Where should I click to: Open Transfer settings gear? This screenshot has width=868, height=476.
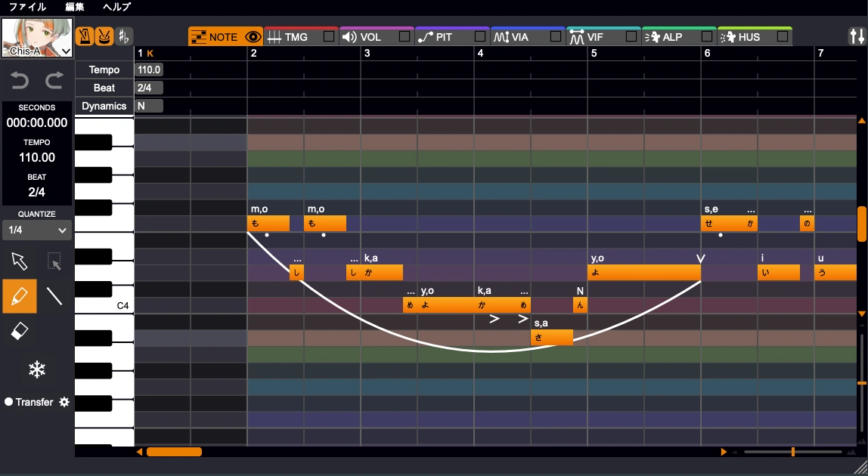[x=64, y=402]
